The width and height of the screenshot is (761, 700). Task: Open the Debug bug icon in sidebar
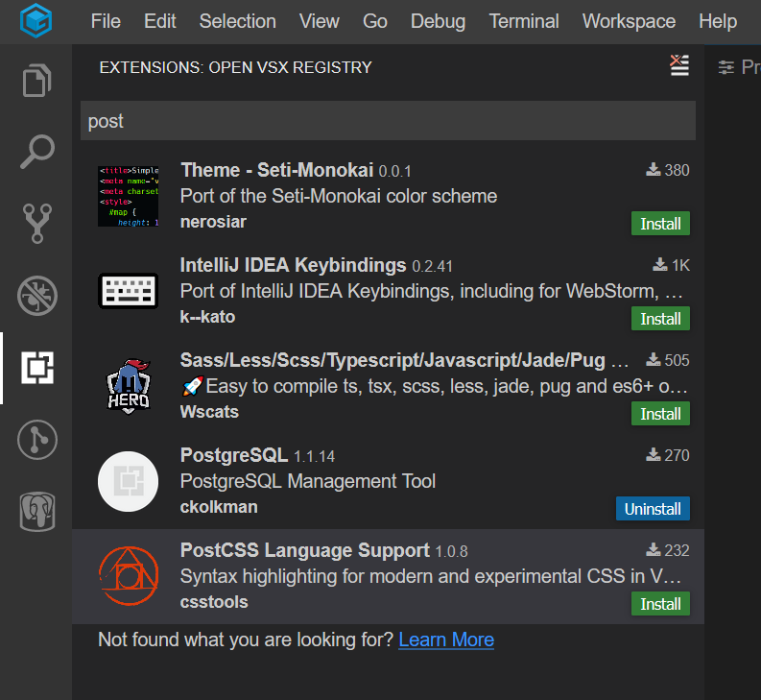(36, 296)
